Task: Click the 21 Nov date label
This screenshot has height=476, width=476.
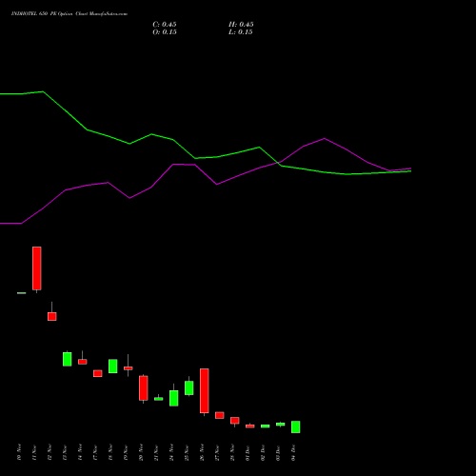Action: pos(156,452)
